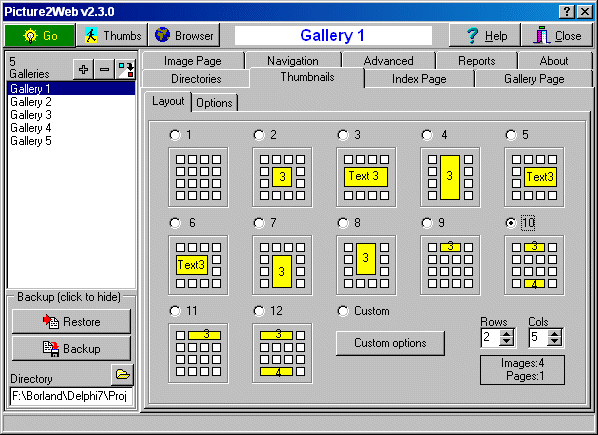This screenshot has height=435, width=598.
Task: Hide Backup panel via its header label
Action: tap(69, 297)
